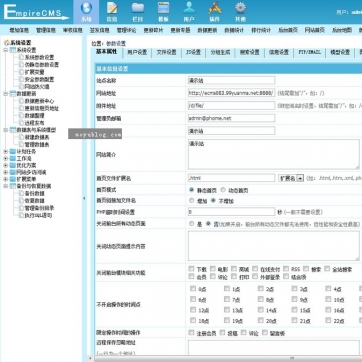This screenshot has height=362, width=362.
Task: Check the 0点 time checkbox
Action: 193,289
